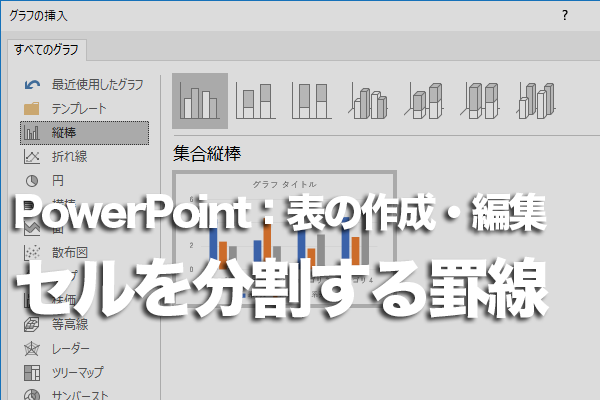Choose the stacked column chart icon

click(256, 101)
